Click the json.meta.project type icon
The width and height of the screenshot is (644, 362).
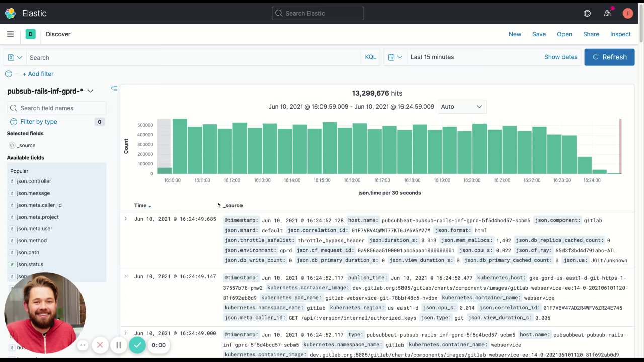coord(12,217)
